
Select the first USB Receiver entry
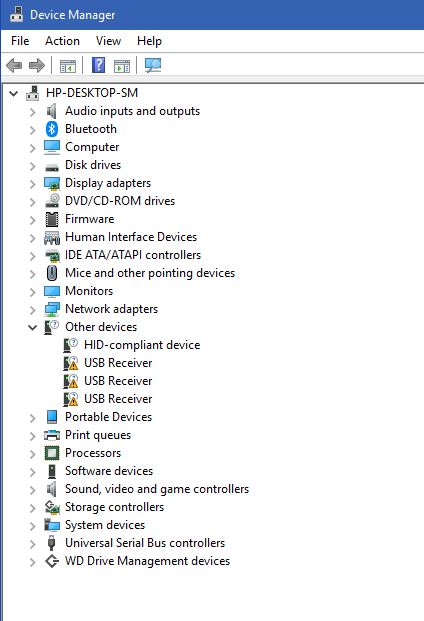(118, 363)
